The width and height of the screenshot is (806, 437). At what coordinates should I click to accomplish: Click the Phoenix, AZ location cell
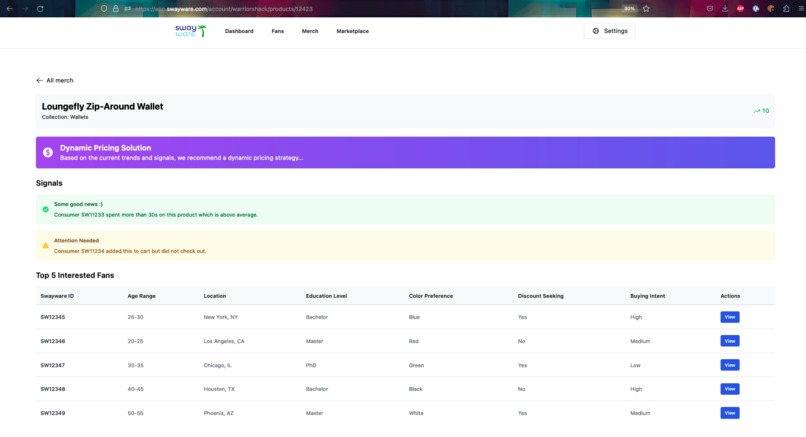(218, 413)
